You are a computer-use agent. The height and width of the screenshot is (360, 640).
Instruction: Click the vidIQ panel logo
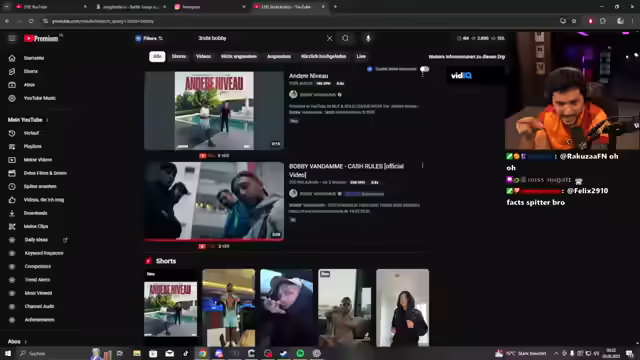(461, 76)
